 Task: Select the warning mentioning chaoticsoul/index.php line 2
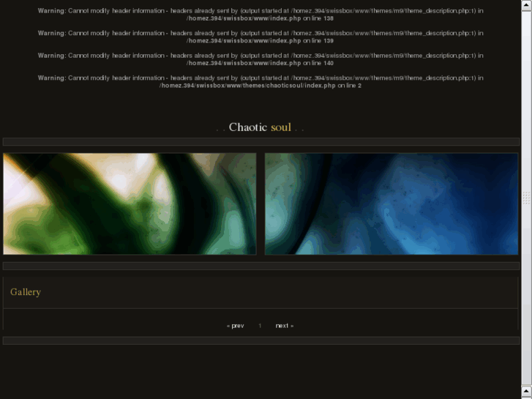coord(261,82)
